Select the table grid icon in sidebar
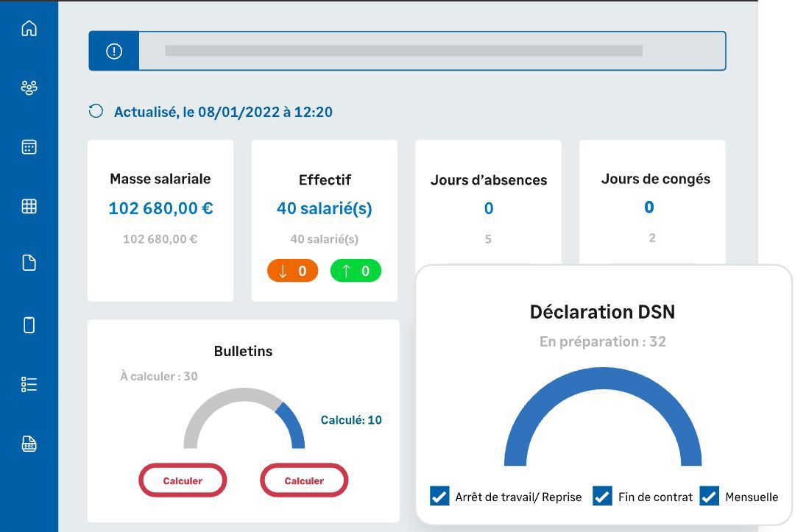795x532 pixels. click(29, 206)
